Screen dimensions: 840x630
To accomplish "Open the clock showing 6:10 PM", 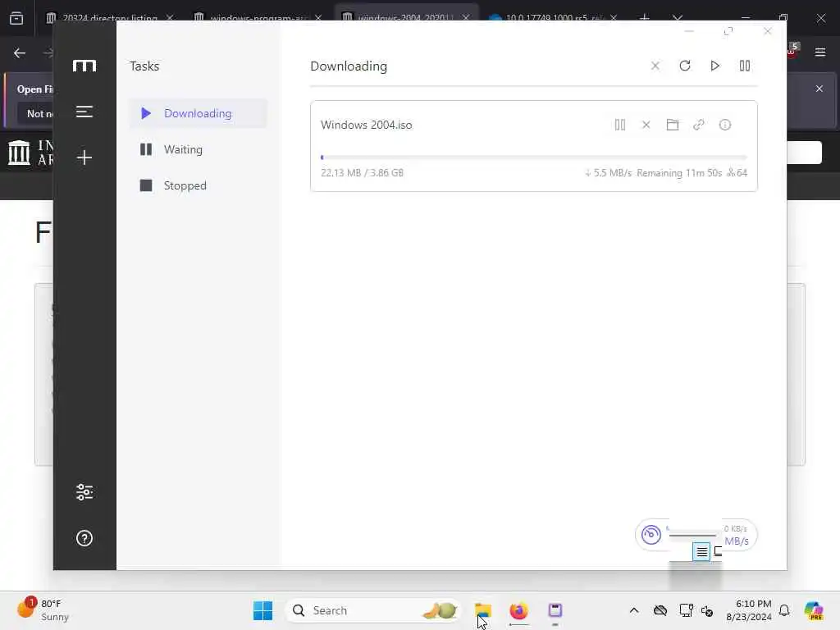I will pyautogui.click(x=749, y=610).
